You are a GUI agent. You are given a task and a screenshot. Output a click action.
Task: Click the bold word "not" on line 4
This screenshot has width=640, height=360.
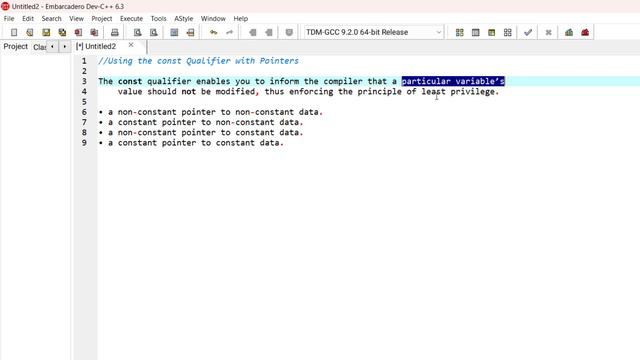tap(189, 91)
